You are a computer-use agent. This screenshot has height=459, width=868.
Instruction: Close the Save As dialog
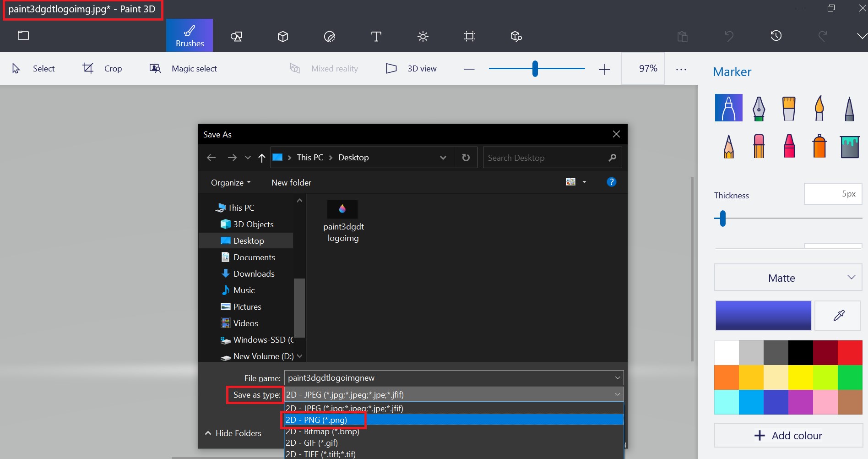(616, 134)
